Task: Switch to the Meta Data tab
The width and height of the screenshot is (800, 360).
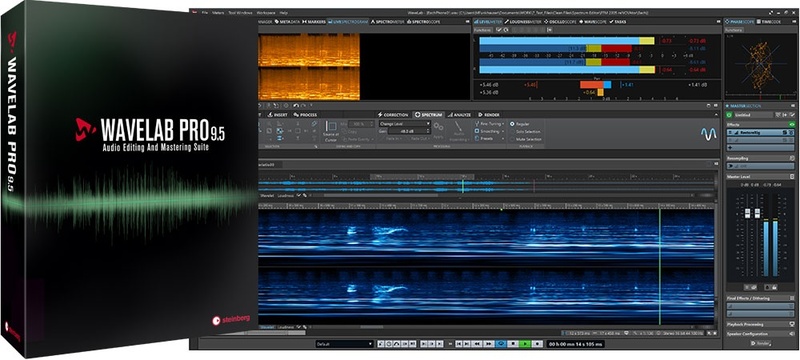Action: click(x=287, y=22)
